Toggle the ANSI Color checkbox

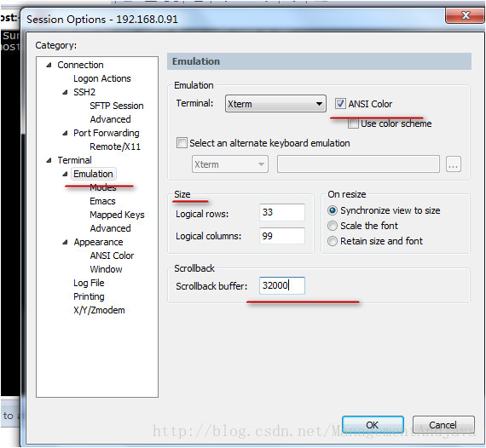(x=340, y=104)
